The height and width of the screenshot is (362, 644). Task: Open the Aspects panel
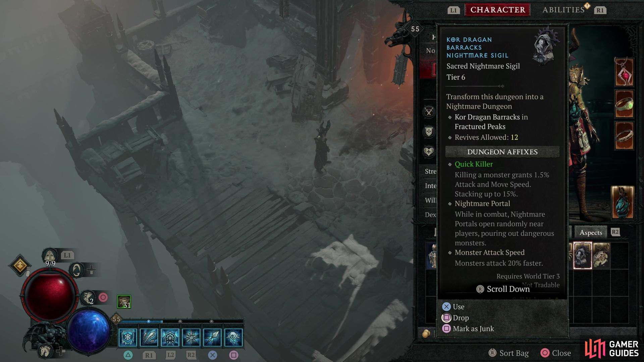(x=592, y=232)
